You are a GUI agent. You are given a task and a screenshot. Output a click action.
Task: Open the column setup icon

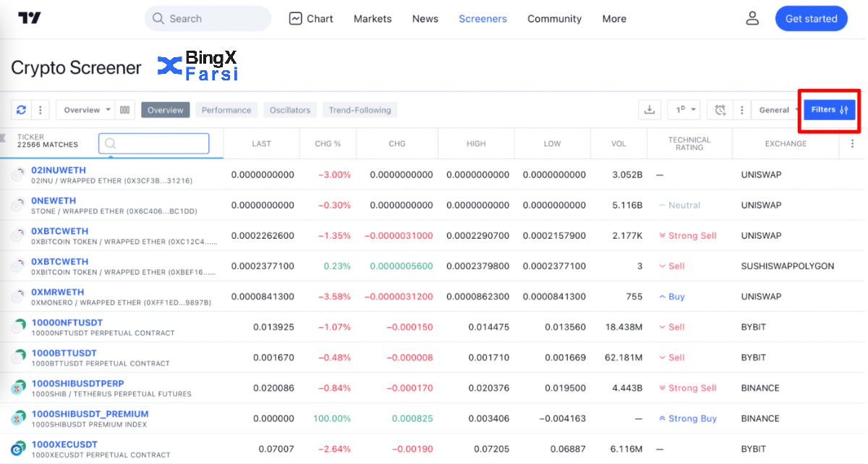125,110
